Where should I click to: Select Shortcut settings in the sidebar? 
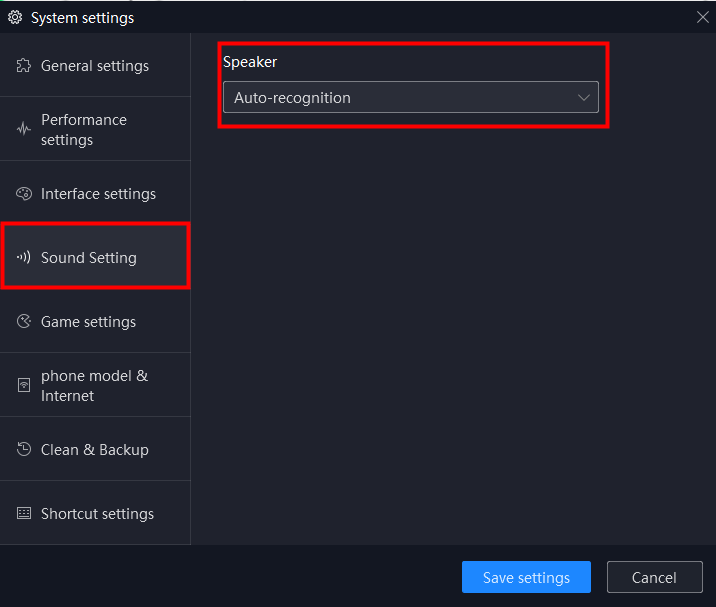coord(95,513)
